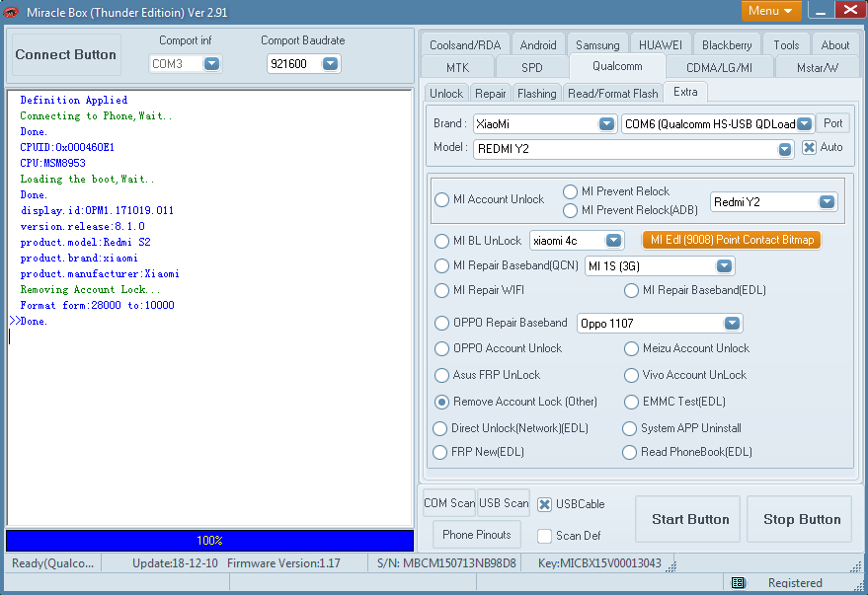Open Phone Pinouts
Screen dimensions: 868x595
[x=477, y=535]
